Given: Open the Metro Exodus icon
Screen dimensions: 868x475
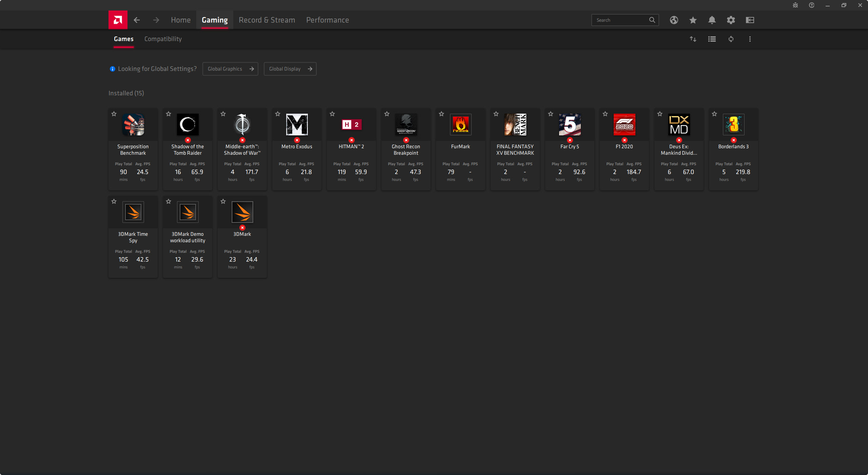Looking at the screenshot, I should click(297, 125).
